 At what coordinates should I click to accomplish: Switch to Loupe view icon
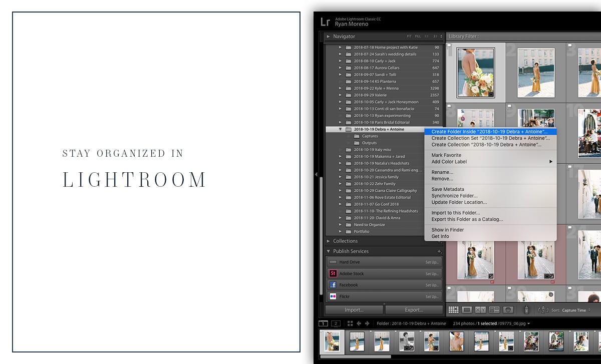[x=467, y=310]
